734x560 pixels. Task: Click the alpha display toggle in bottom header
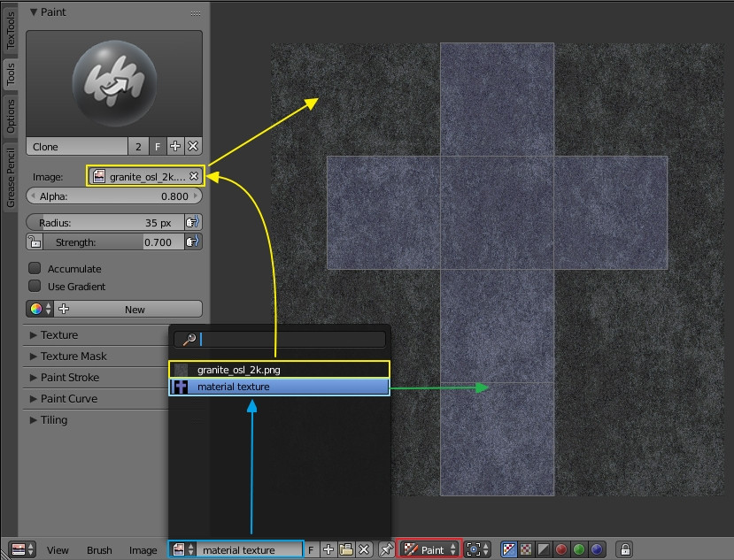point(544,548)
